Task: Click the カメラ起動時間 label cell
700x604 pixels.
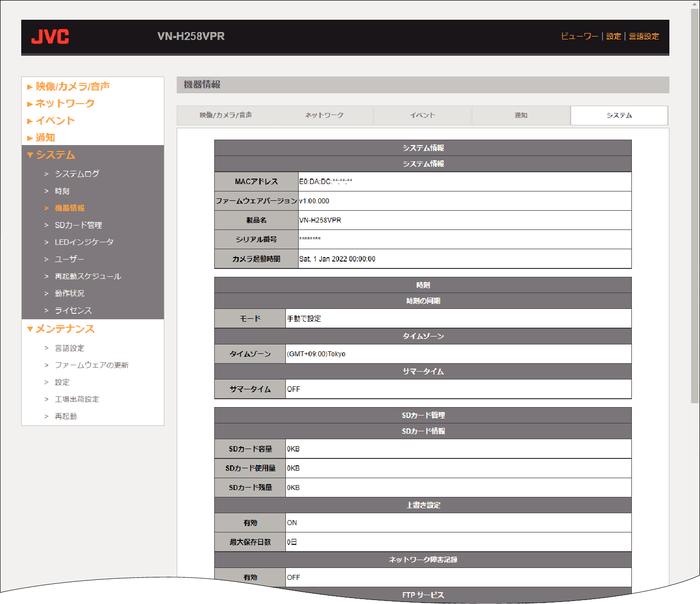Action: [x=257, y=259]
